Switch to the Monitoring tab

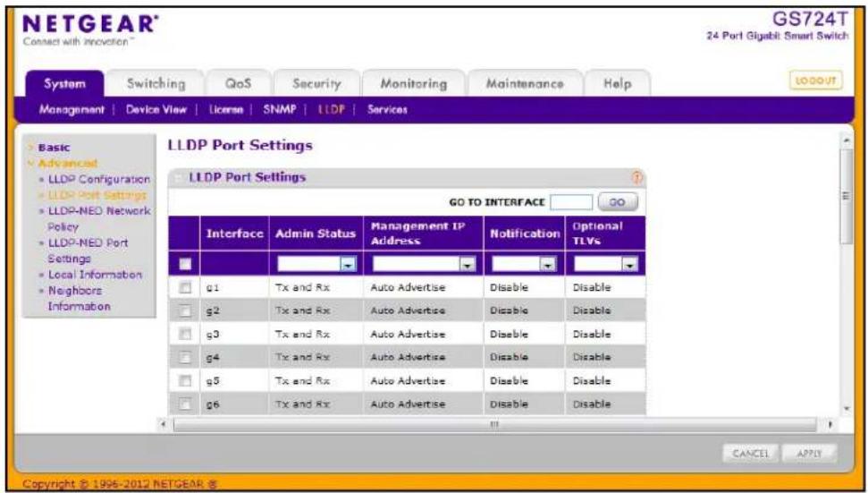coord(414,83)
